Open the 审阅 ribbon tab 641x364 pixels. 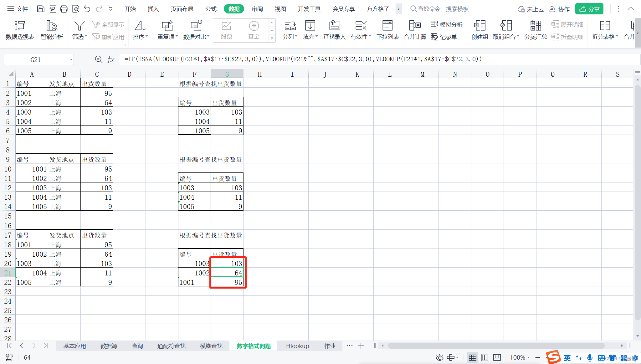[257, 9]
